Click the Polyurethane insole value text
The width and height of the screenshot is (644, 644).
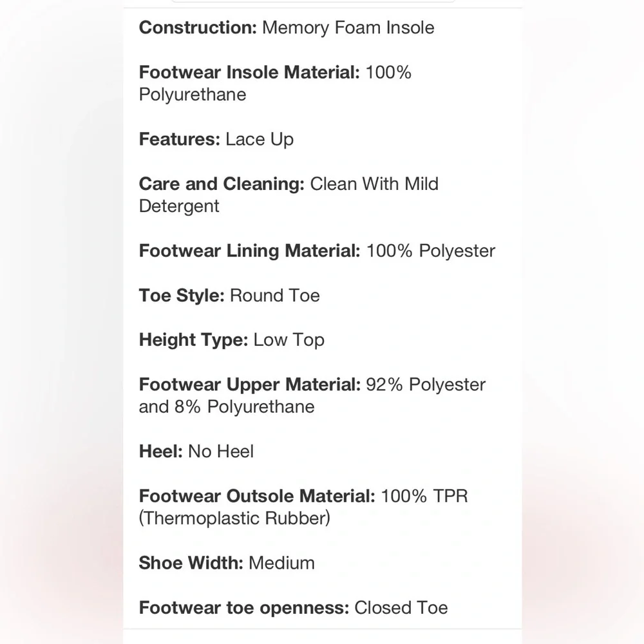coord(193,95)
